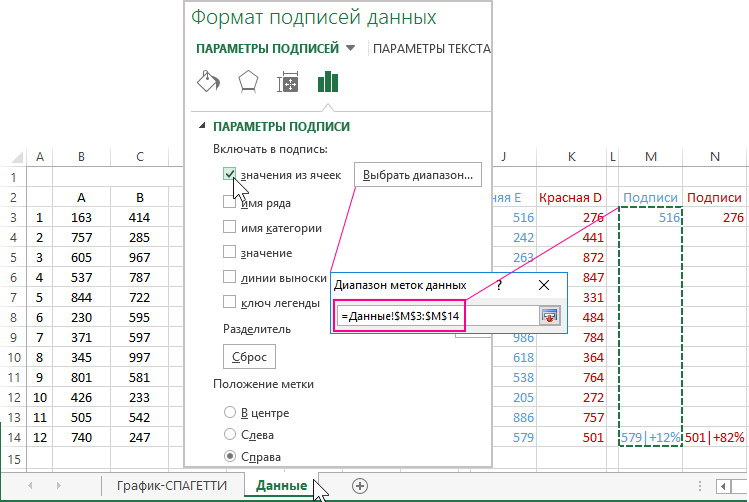Viewport: 749px width, 502px height.
Task: Switch to ПАРАМЕТРЫ ТЕКСТА tab
Action: (431, 49)
